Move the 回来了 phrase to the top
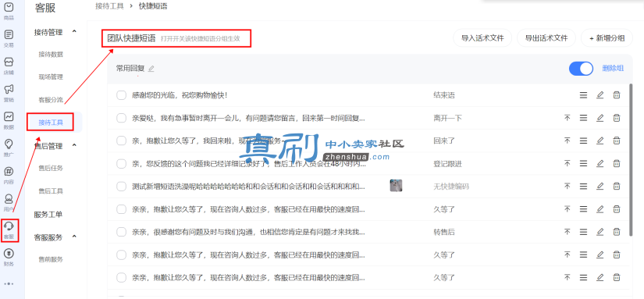 (x=568, y=141)
